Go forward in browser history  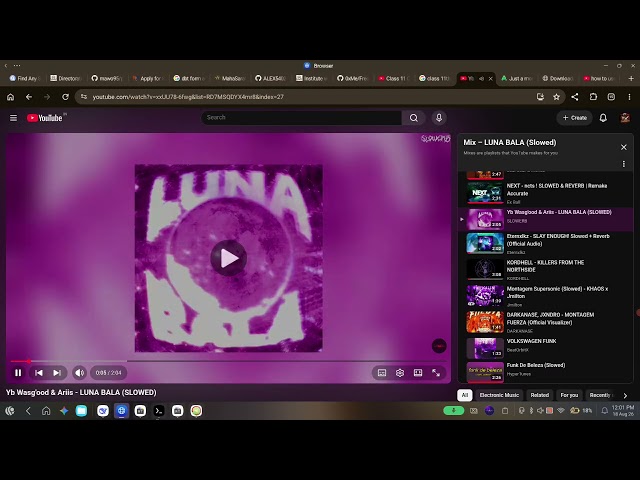47,97
